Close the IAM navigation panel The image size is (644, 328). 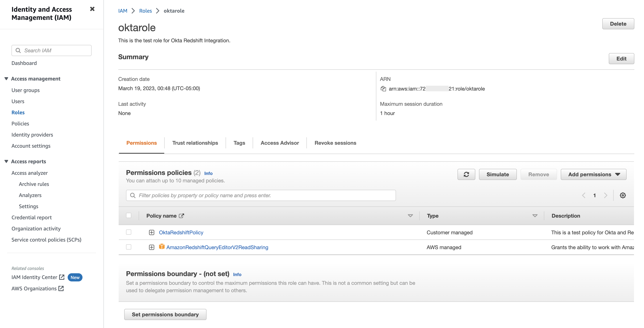pos(92,9)
